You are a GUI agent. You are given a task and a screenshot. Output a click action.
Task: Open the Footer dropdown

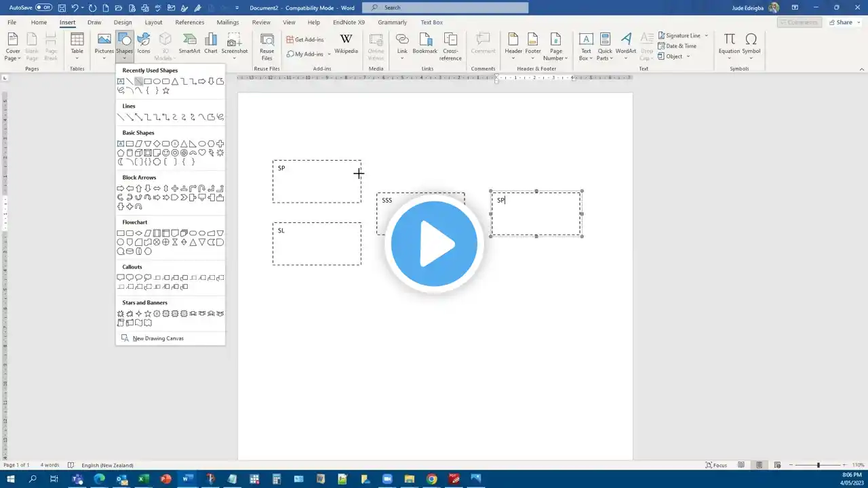click(533, 45)
